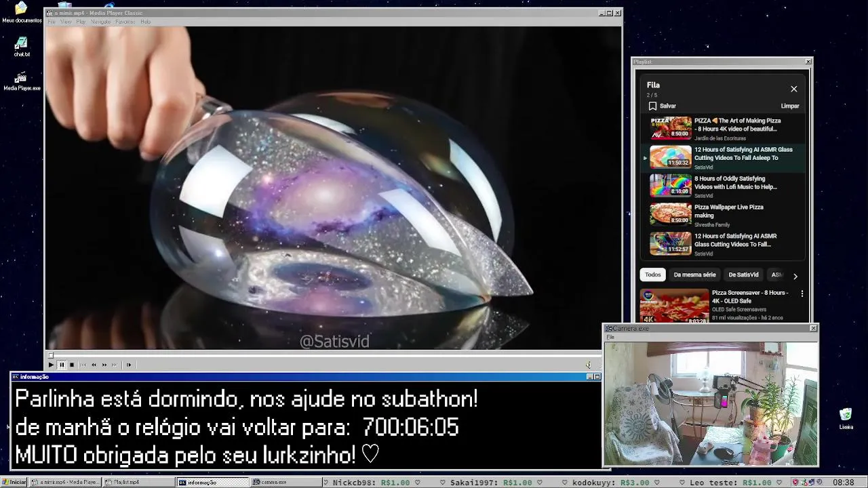This screenshot has height=488, width=868.
Task: Select the Todos filter chip
Action: (x=653, y=274)
